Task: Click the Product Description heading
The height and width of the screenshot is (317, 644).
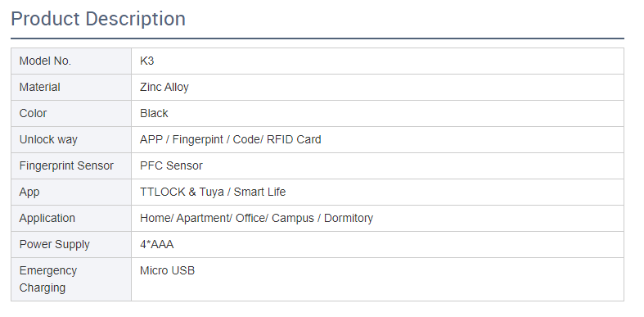Action: pos(98,19)
